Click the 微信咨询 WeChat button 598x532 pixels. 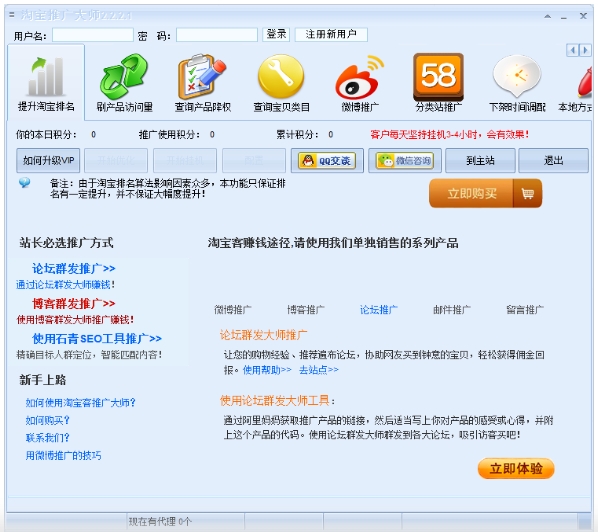[405, 161]
